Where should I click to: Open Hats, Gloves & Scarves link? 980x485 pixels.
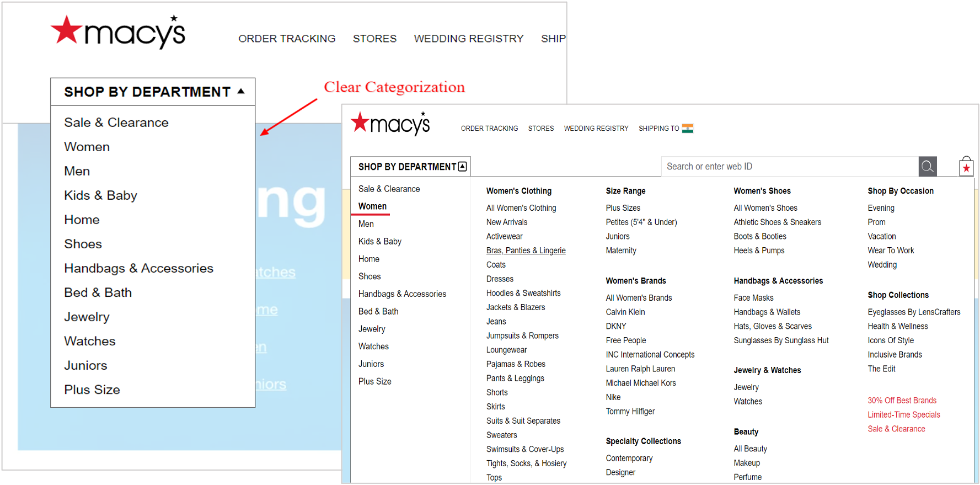[x=773, y=326]
